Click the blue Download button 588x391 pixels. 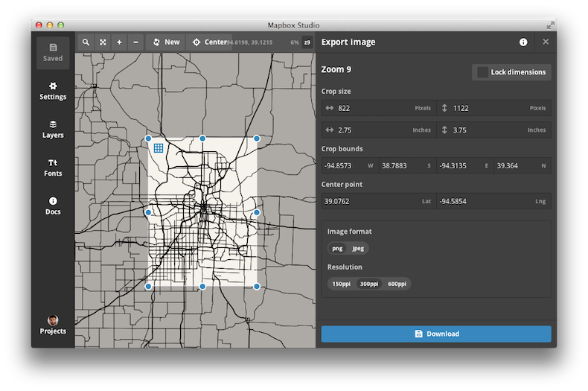(x=436, y=334)
